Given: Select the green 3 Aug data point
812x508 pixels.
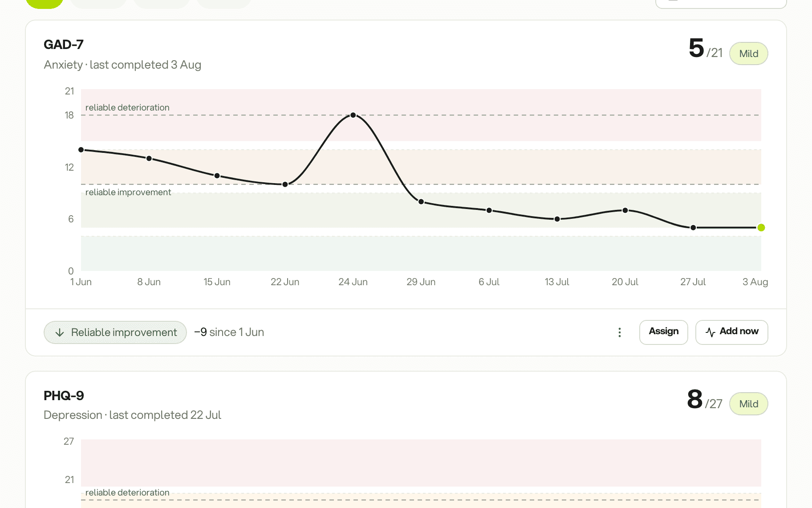Looking at the screenshot, I should (x=761, y=228).
